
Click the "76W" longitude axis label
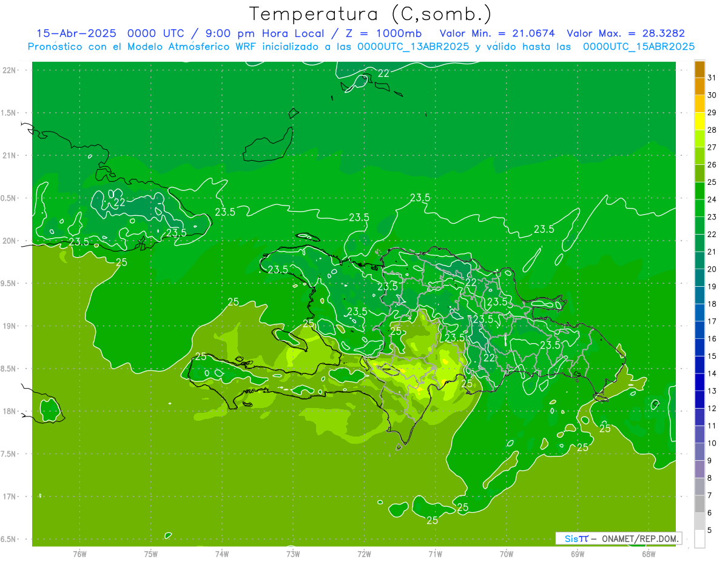(x=79, y=554)
